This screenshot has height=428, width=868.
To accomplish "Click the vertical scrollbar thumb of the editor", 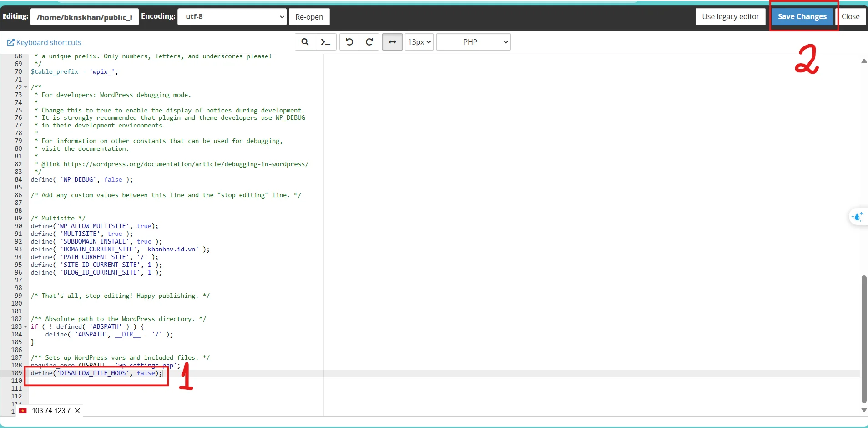I will coord(863,339).
